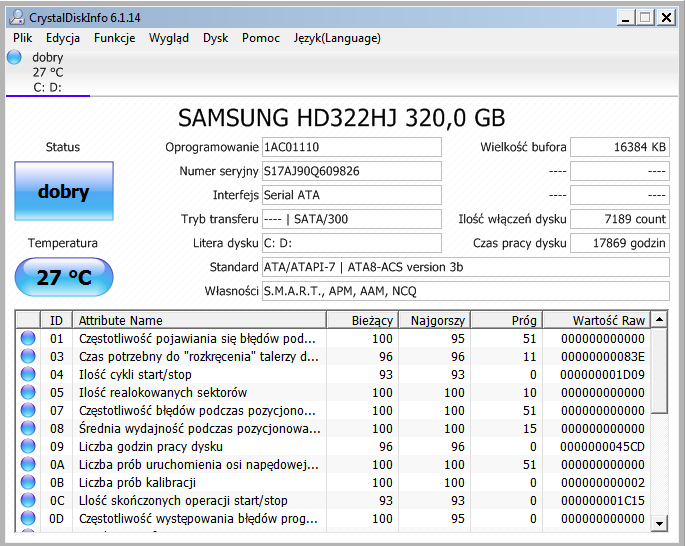Image resolution: width=685 pixels, height=546 pixels.
Task: Click status orb of attribute 0D row
Action: (28, 518)
